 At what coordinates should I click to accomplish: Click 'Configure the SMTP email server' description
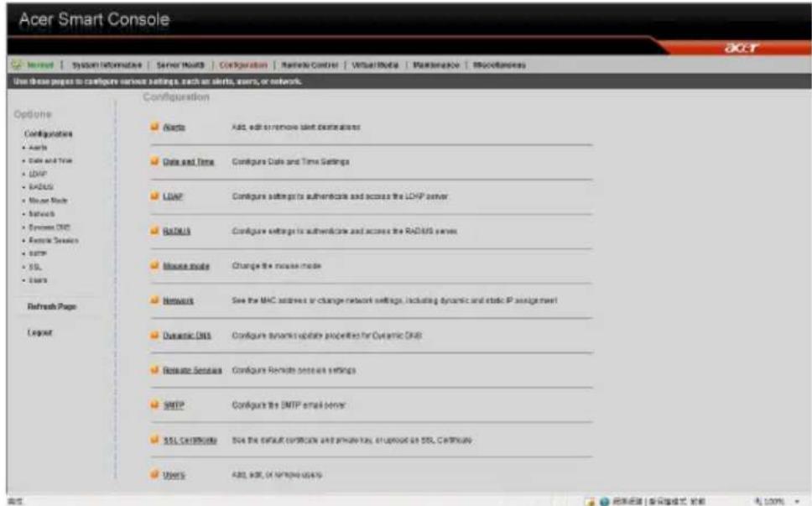click(x=289, y=405)
